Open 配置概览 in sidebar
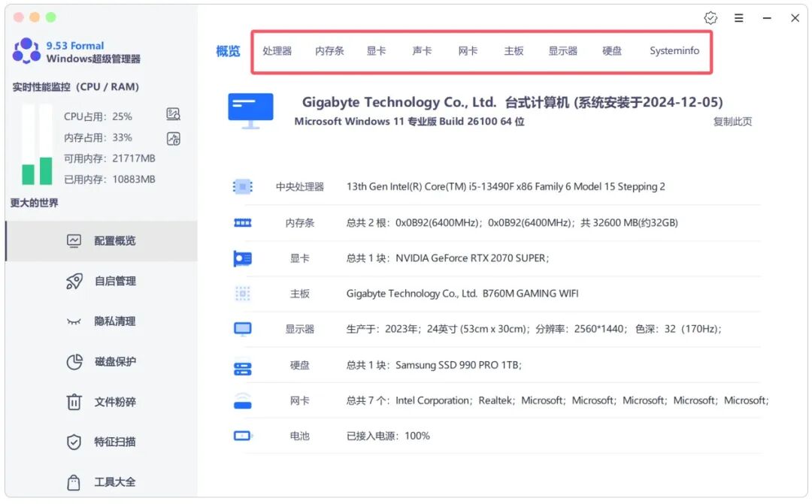This screenshot has width=812, height=504. click(101, 240)
